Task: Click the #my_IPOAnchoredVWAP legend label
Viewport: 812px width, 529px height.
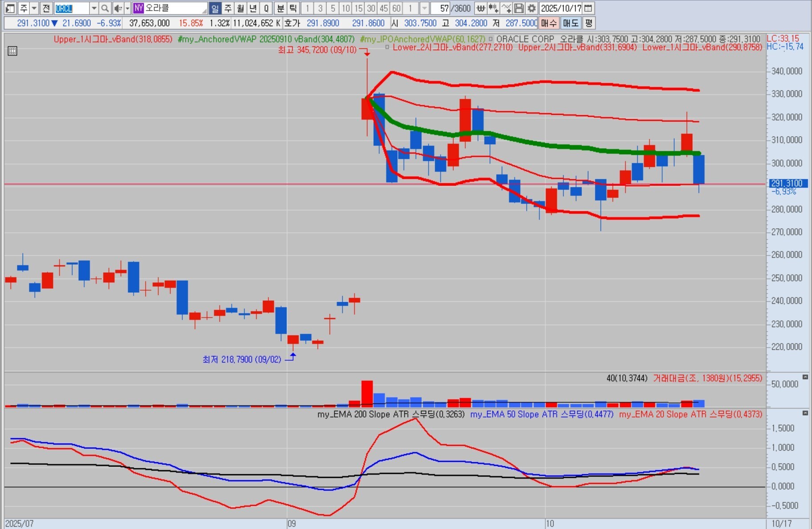Action: [x=423, y=39]
